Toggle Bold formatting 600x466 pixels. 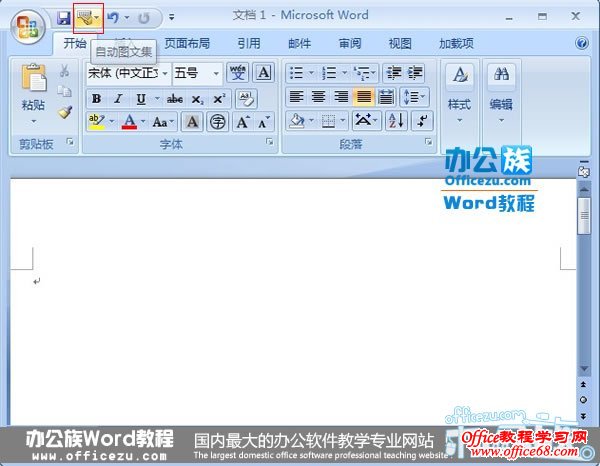coord(96,99)
